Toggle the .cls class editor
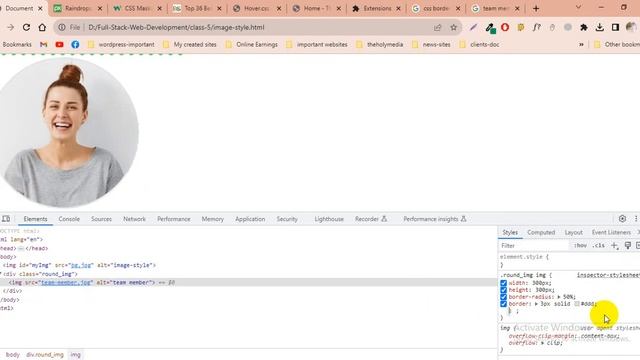 click(598, 245)
